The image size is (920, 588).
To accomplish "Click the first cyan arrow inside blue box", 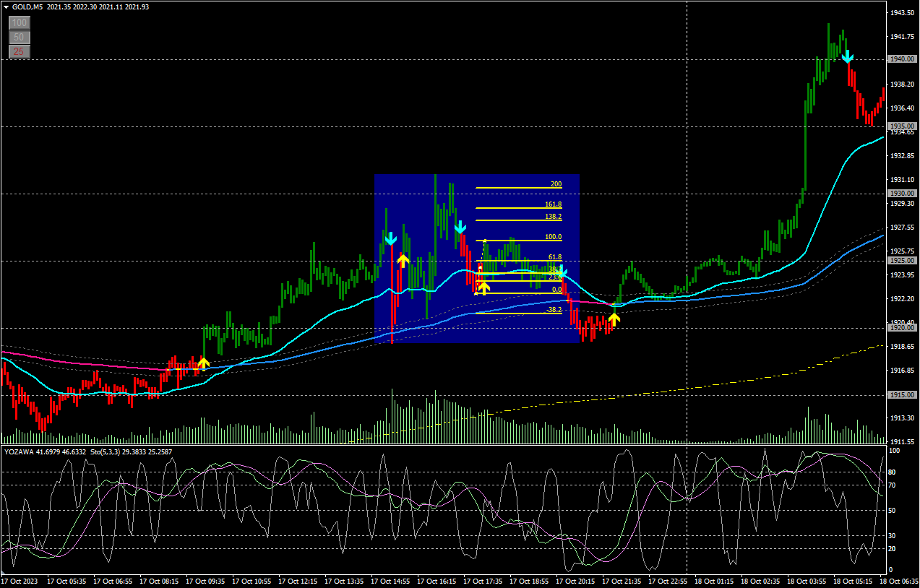I will click(x=391, y=238).
